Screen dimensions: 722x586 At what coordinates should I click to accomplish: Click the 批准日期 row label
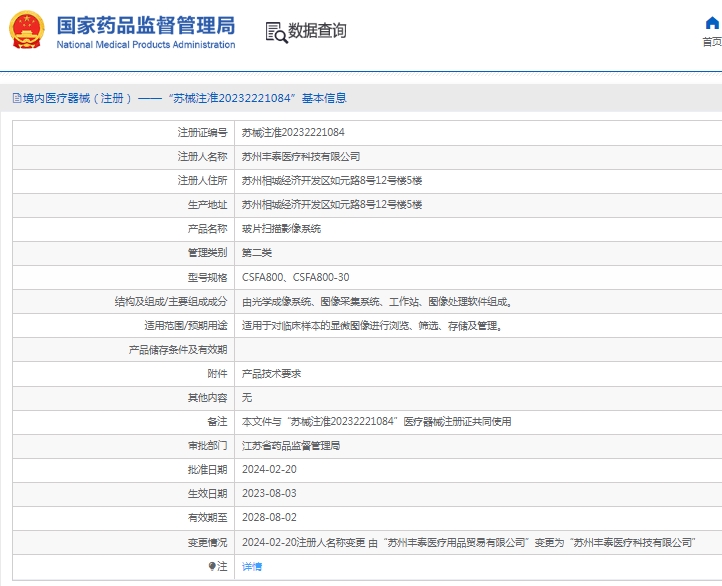tap(207, 470)
